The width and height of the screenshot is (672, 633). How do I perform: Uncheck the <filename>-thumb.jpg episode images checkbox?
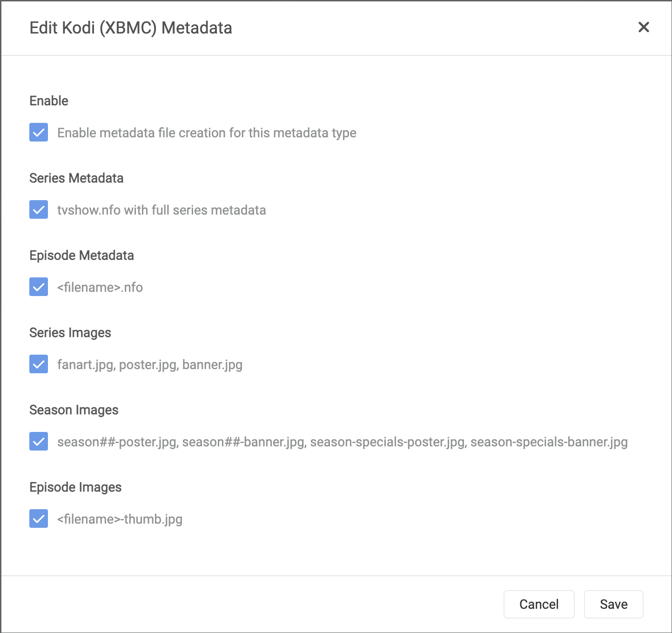click(39, 519)
